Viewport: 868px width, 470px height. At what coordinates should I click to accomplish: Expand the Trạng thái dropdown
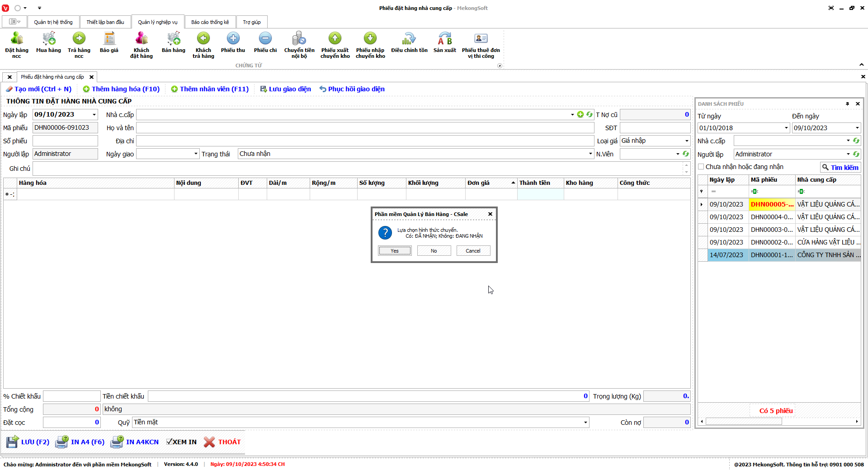pos(590,154)
